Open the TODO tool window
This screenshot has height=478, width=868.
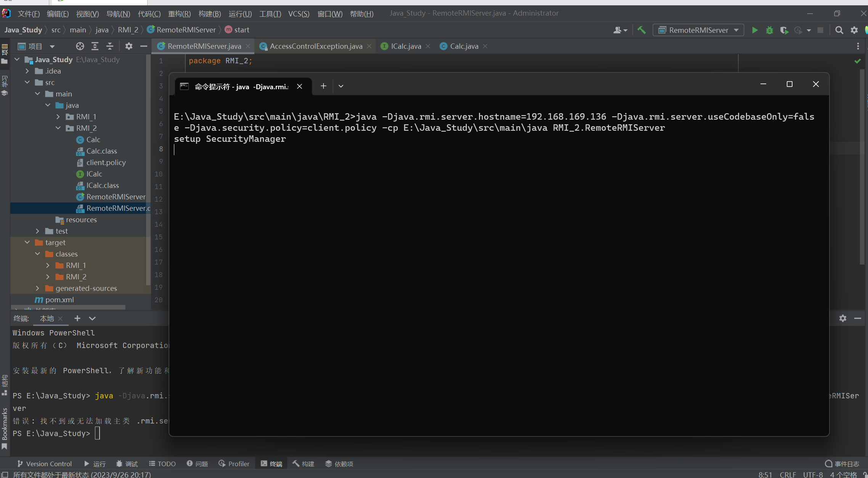pyautogui.click(x=162, y=464)
